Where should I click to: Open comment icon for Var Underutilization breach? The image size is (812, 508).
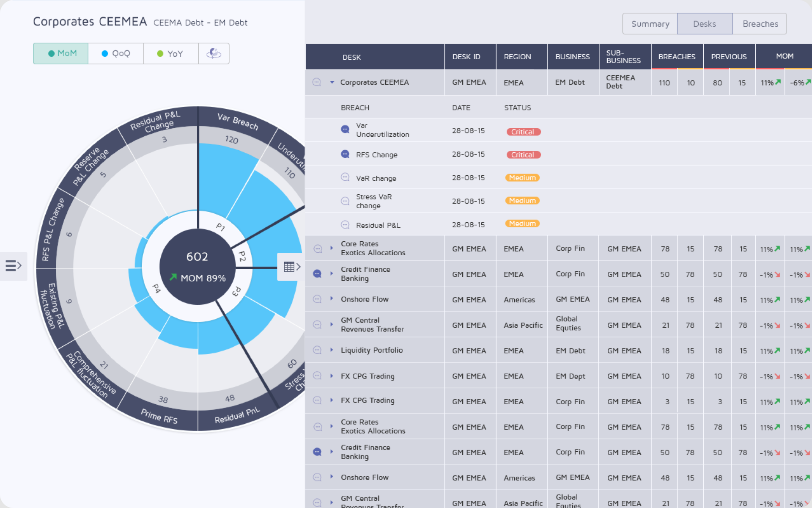pyautogui.click(x=345, y=129)
